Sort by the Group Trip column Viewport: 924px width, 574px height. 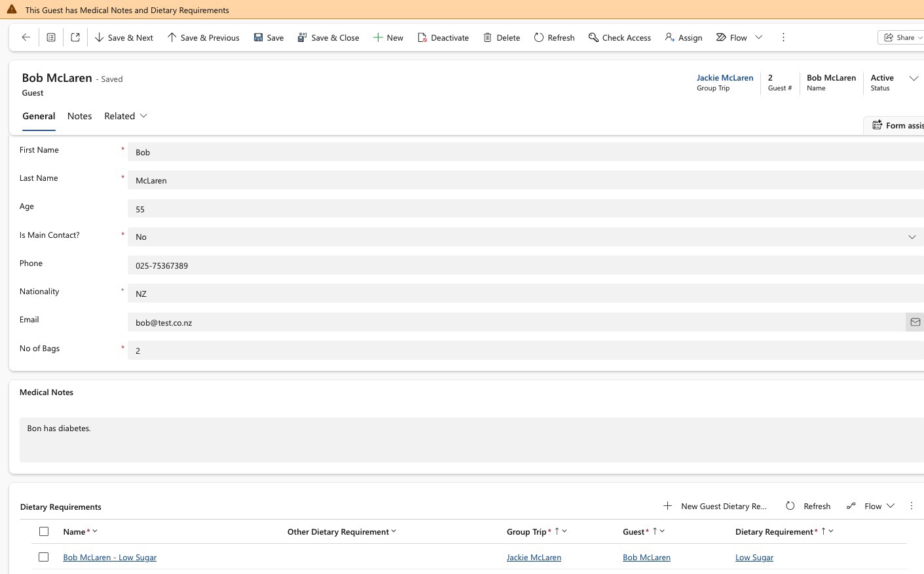537,531
